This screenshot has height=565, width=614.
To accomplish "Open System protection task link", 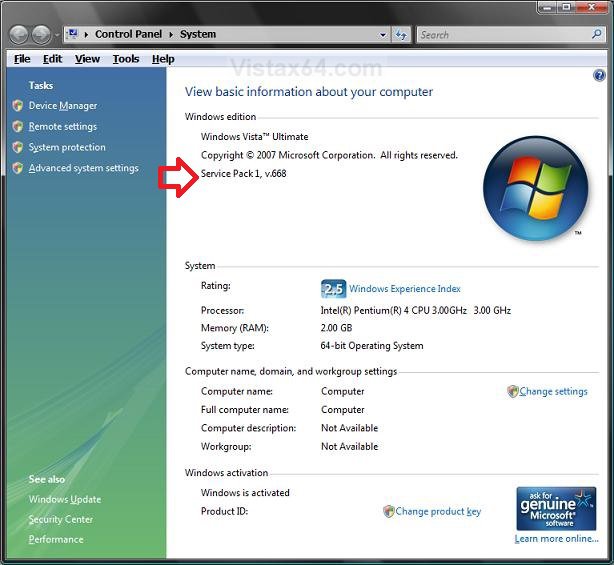I will (x=67, y=147).
